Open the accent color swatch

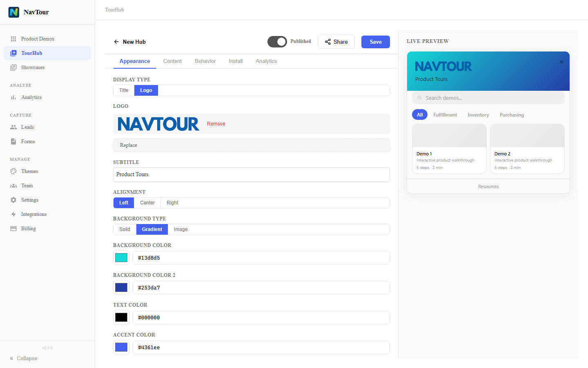pos(121,347)
